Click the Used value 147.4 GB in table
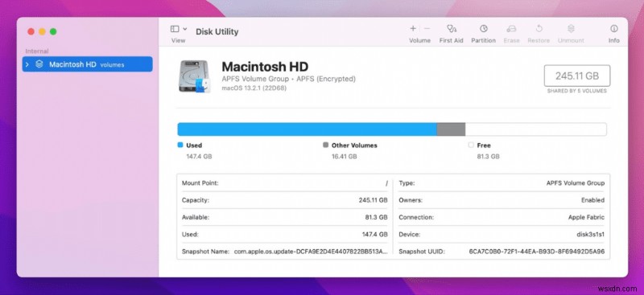The image size is (644, 295). 374,234
